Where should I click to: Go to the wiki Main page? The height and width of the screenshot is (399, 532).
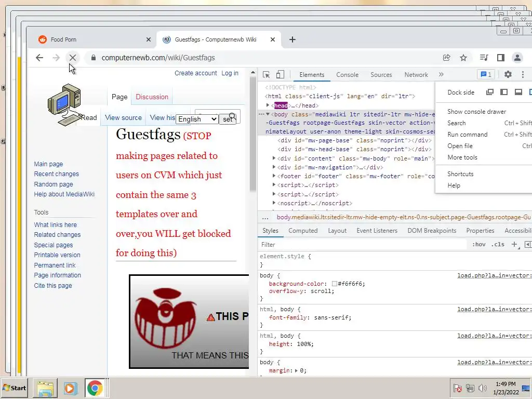pos(48,164)
